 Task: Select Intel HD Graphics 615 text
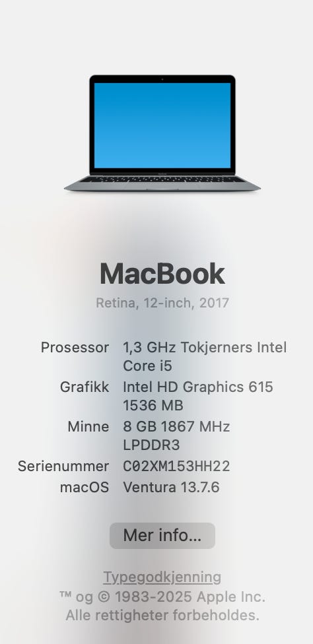pyautogui.click(x=198, y=387)
